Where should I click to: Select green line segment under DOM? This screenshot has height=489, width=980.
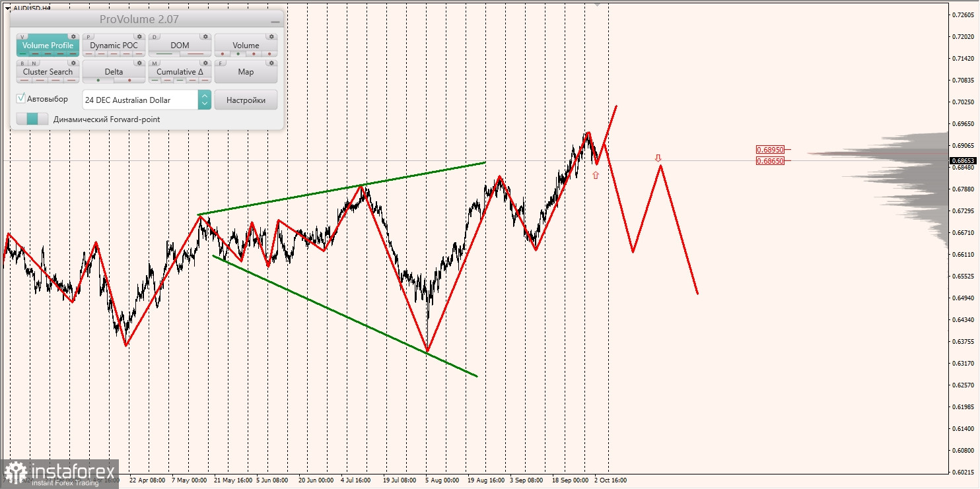click(164, 53)
